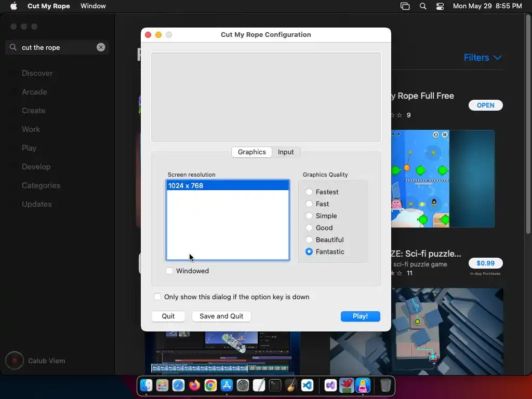This screenshot has height=399, width=532.
Task: Click Save and Quit
Action: click(221, 316)
